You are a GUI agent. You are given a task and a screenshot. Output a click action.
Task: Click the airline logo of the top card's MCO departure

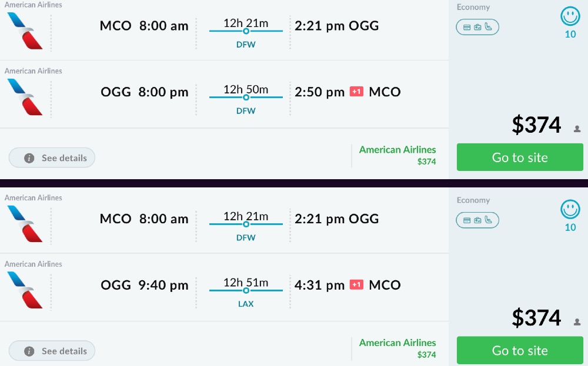[x=25, y=30]
